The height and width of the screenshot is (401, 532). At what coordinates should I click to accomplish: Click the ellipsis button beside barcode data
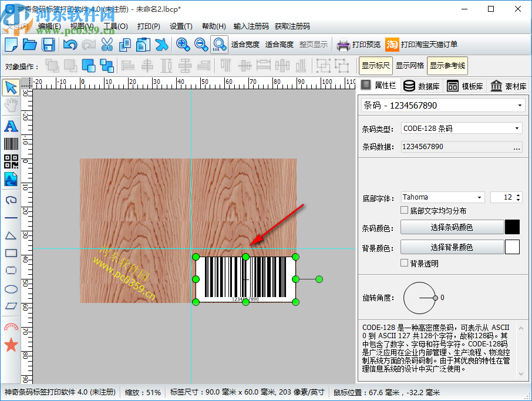coord(516,147)
